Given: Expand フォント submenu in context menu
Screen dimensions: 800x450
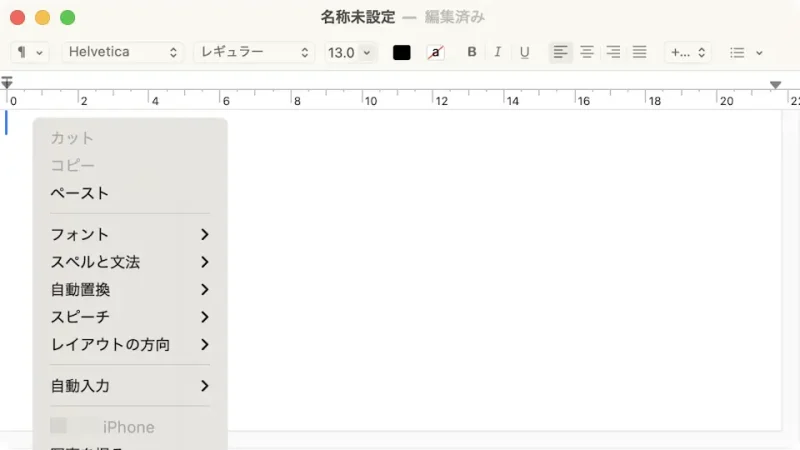Looking at the screenshot, I should pos(130,234).
